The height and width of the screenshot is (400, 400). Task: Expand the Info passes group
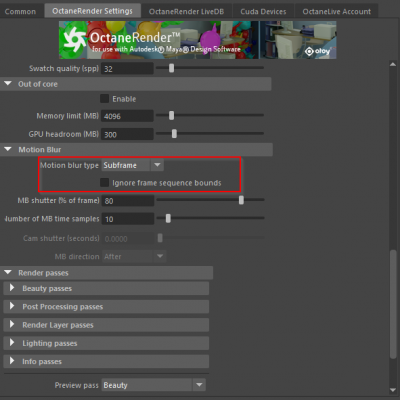click(x=106, y=361)
